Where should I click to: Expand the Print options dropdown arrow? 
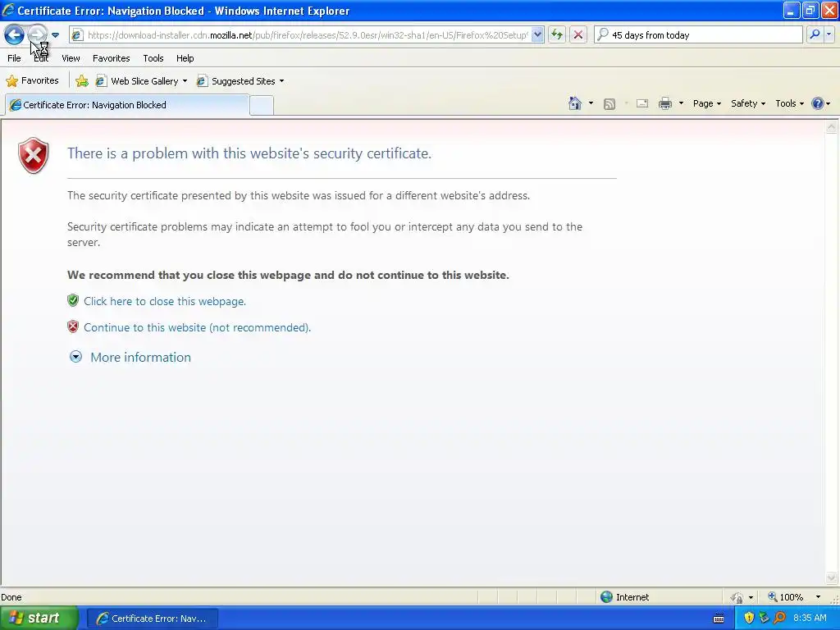point(681,103)
